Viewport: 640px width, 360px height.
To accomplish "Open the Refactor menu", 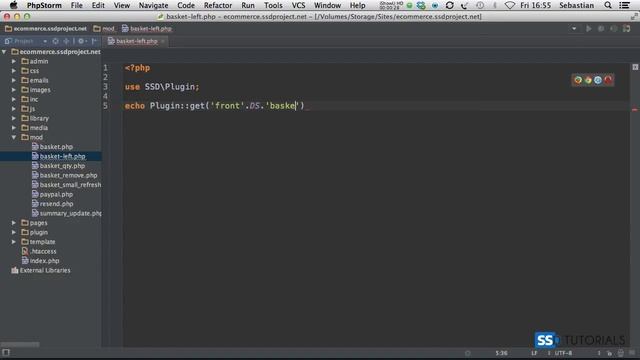I will pos(218,5).
